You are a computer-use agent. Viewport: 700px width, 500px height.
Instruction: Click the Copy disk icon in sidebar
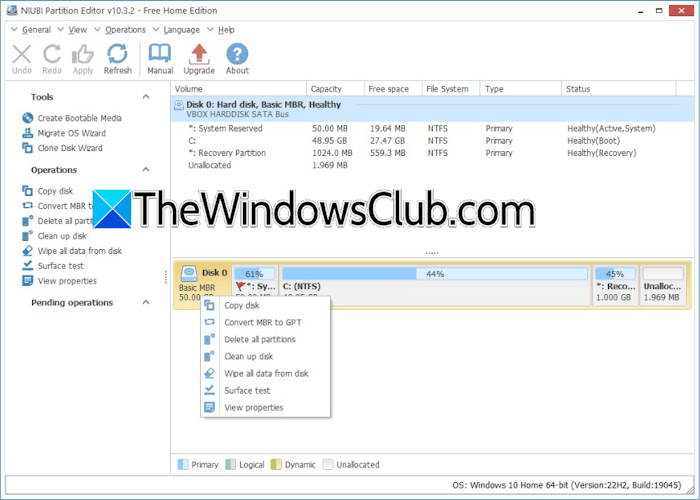point(28,191)
